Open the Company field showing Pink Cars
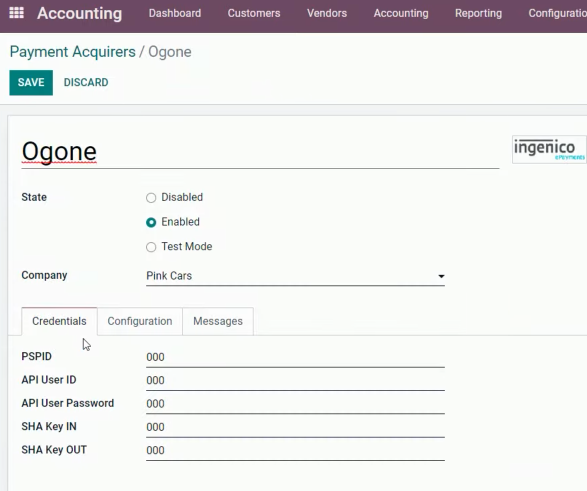 tap(295, 276)
